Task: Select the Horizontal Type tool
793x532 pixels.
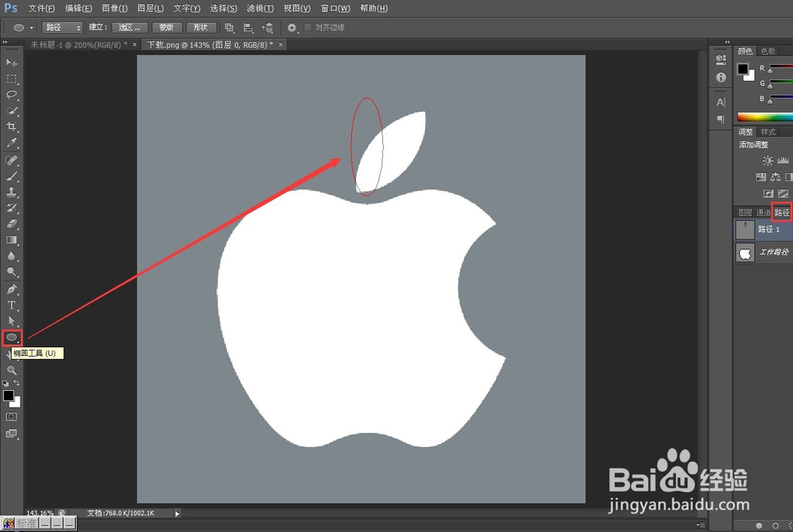Action: (x=12, y=305)
